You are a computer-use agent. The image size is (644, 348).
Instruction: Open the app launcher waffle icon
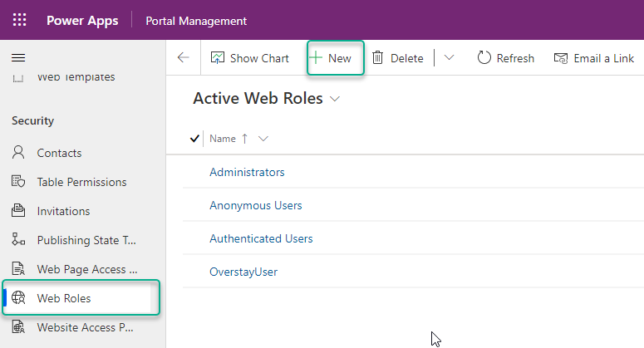19,20
